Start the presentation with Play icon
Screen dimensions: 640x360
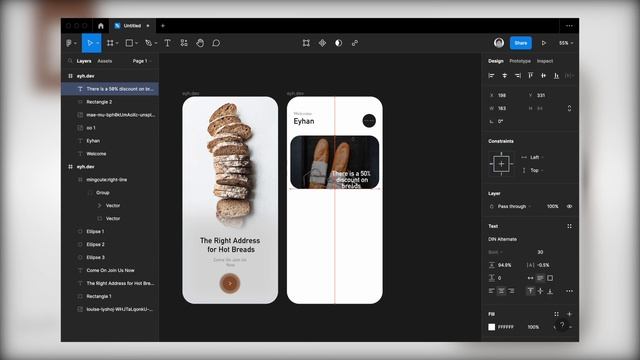click(544, 43)
